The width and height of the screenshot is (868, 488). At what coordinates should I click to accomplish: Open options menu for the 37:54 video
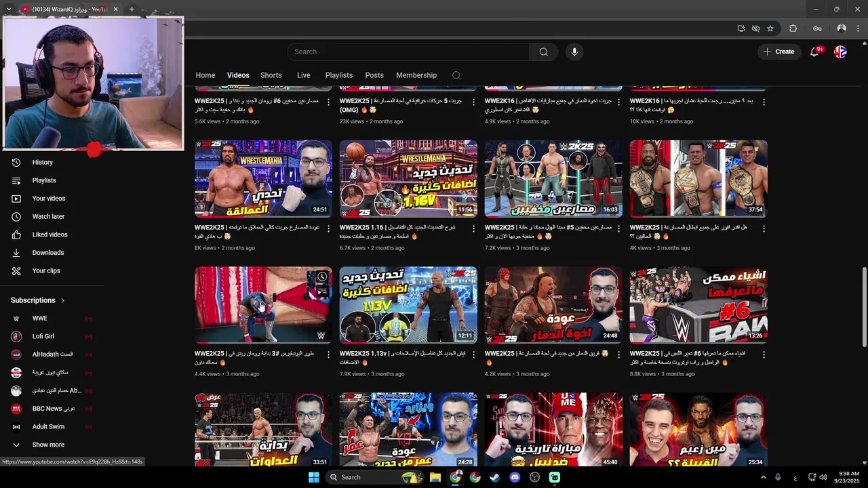pyautogui.click(x=764, y=228)
